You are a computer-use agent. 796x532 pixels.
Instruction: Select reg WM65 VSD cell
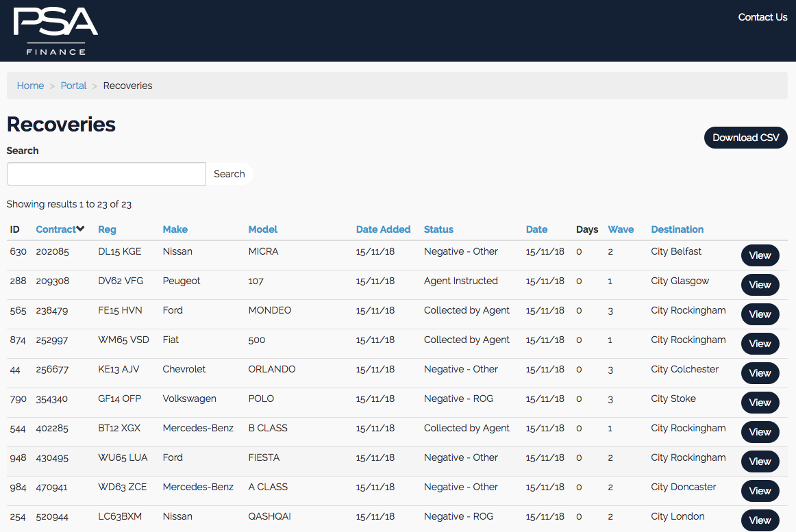coord(124,340)
